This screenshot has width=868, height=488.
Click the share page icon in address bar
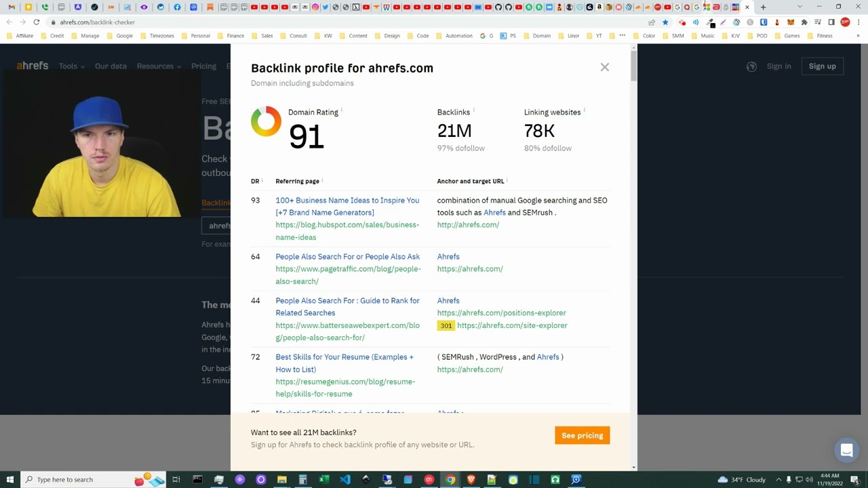[652, 22]
